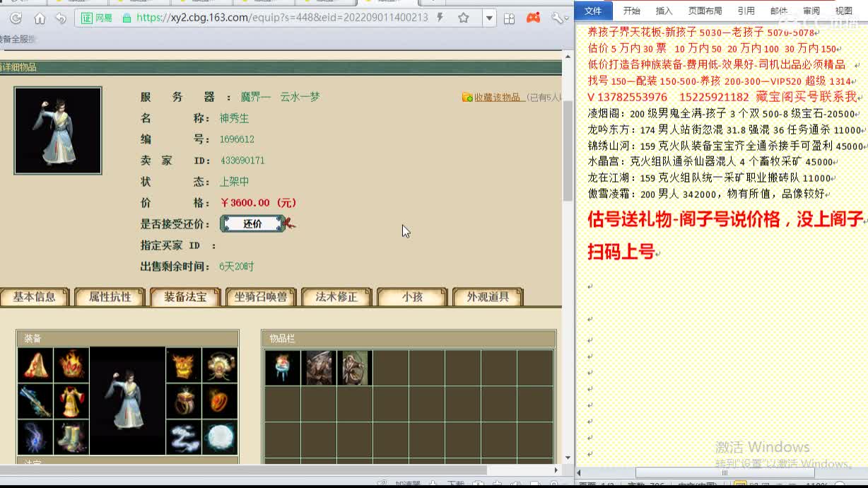Click the browser page scroll-down arrow
The width and height of the screenshot is (868, 488).
568,458
